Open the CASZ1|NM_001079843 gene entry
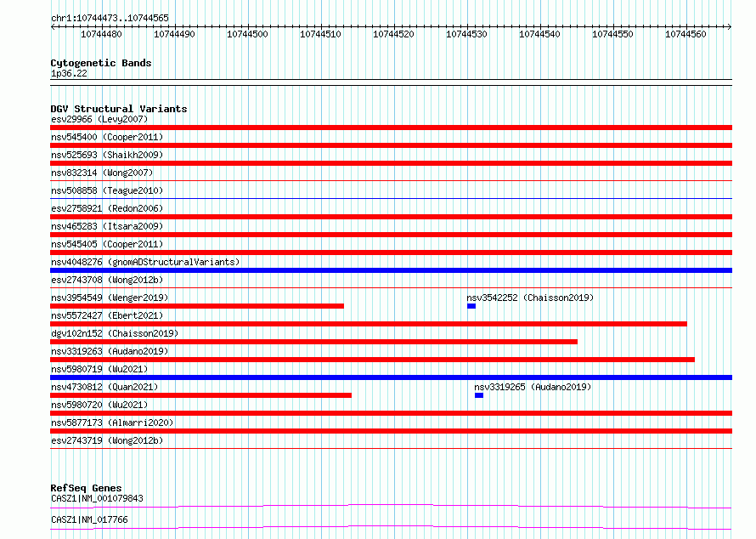 click(x=97, y=498)
